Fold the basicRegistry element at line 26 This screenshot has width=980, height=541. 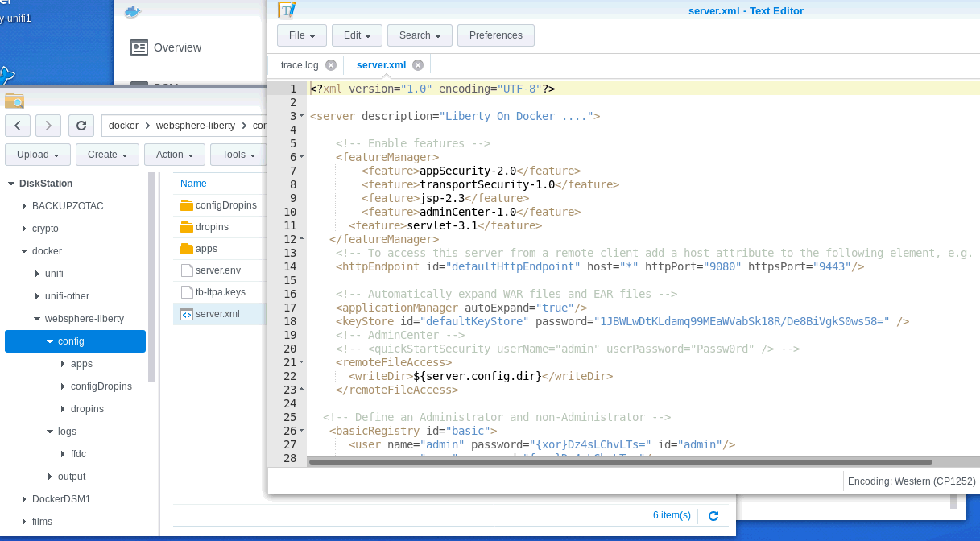click(x=300, y=431)
